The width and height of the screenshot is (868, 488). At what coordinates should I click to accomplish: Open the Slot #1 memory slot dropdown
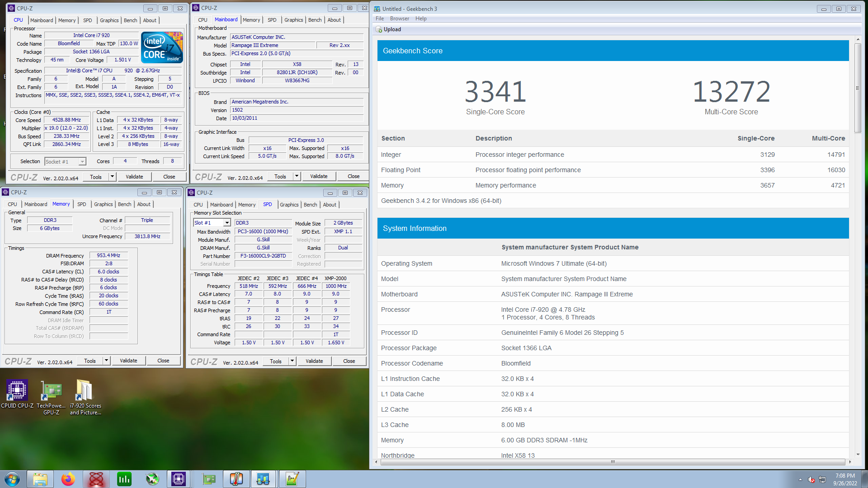tap(227, 223)
